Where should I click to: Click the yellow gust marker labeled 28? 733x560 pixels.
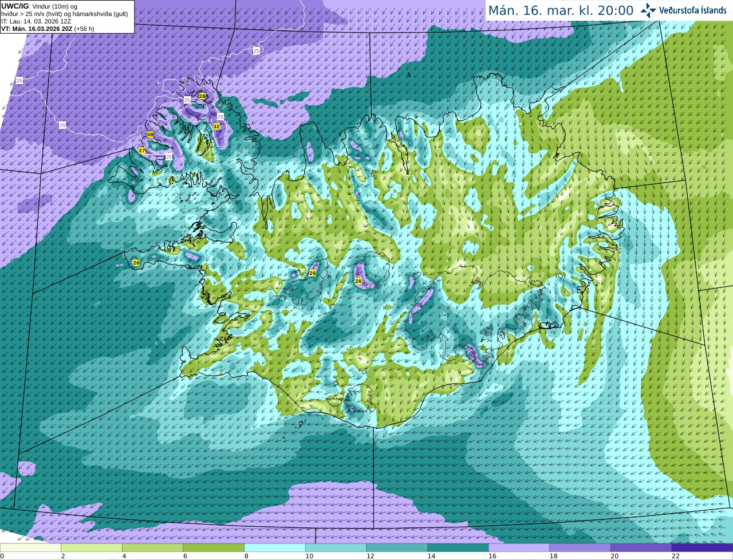coord(202,96)
